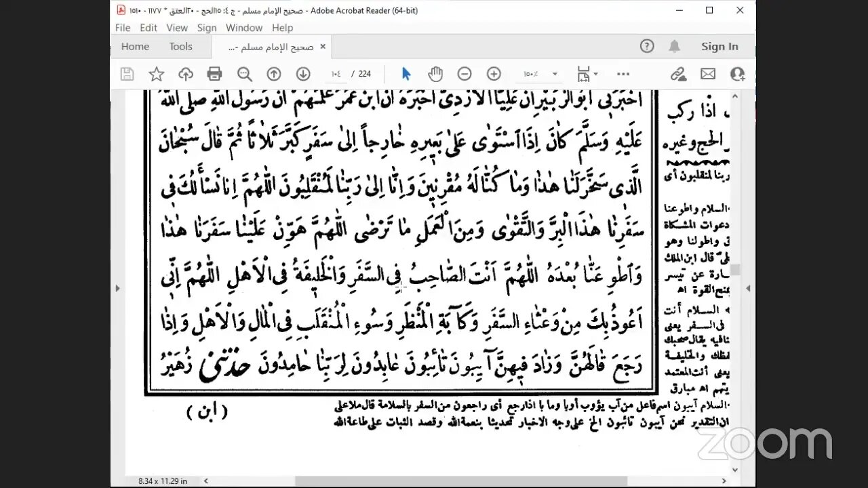Send file by email envelope icon

point(708,74)
